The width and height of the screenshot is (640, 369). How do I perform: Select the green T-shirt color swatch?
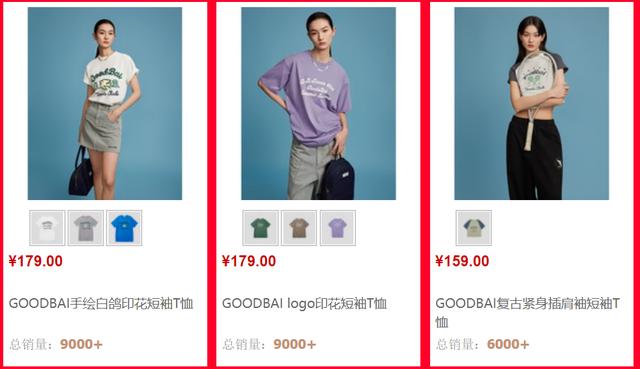[260, 228]
